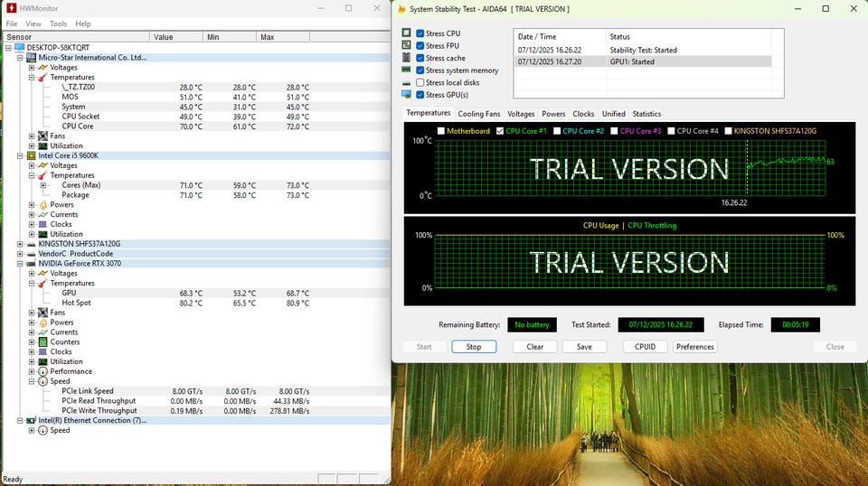Collapse the GPU Speed section

point(32,381)
